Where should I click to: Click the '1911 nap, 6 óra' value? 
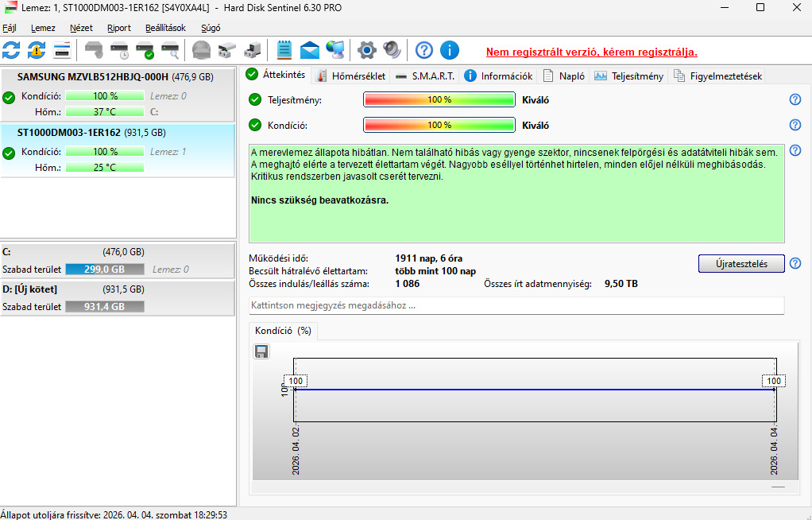429,258
